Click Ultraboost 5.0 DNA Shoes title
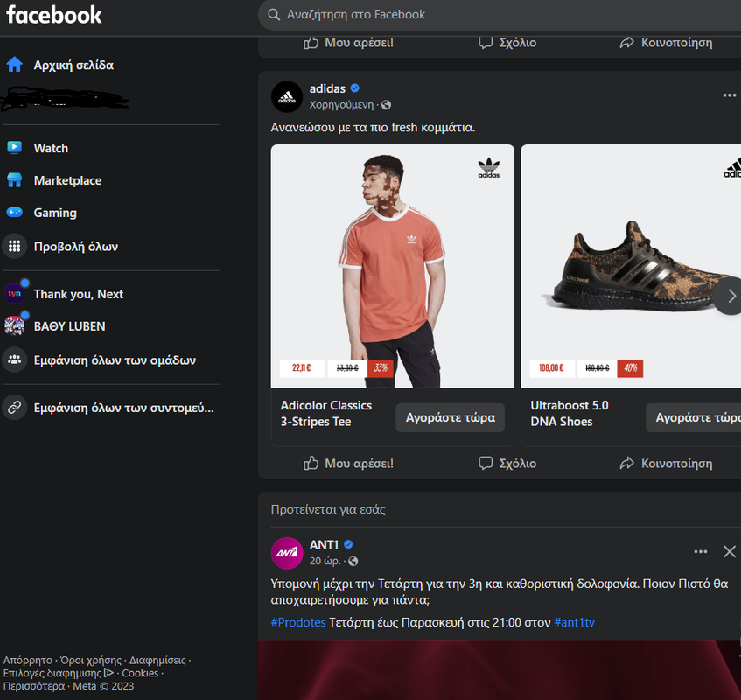The height and width of the screenshot is (700, 741). pos(569,414)
